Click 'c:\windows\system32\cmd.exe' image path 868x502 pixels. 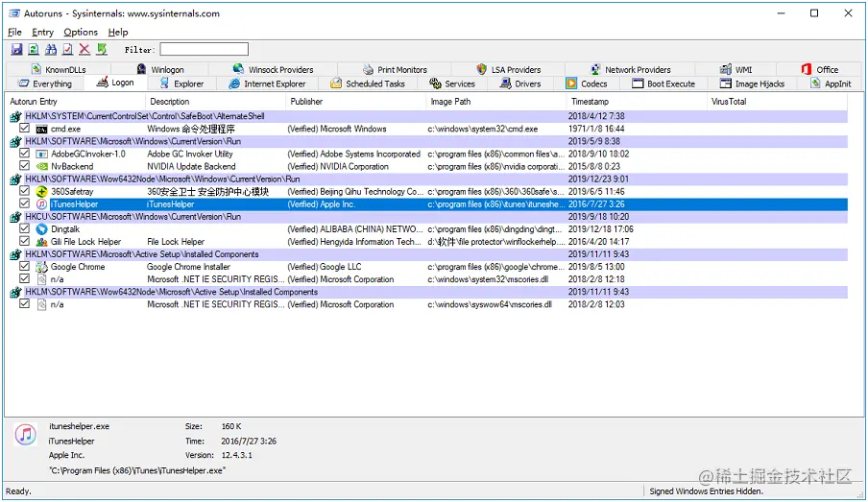482,129
